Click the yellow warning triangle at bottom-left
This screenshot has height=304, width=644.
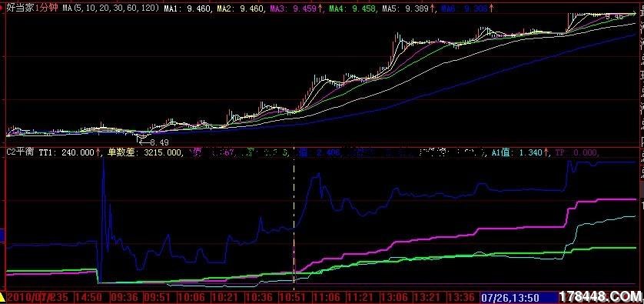click(2, 296)
